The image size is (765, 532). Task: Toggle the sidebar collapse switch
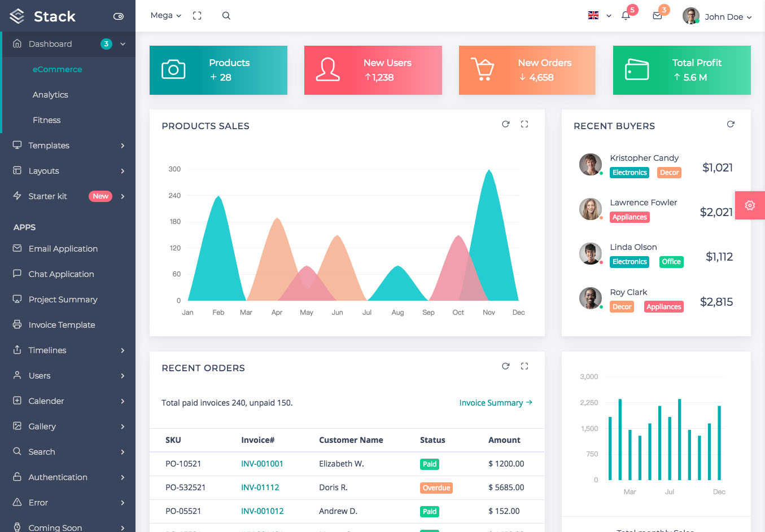click(119, 16)
